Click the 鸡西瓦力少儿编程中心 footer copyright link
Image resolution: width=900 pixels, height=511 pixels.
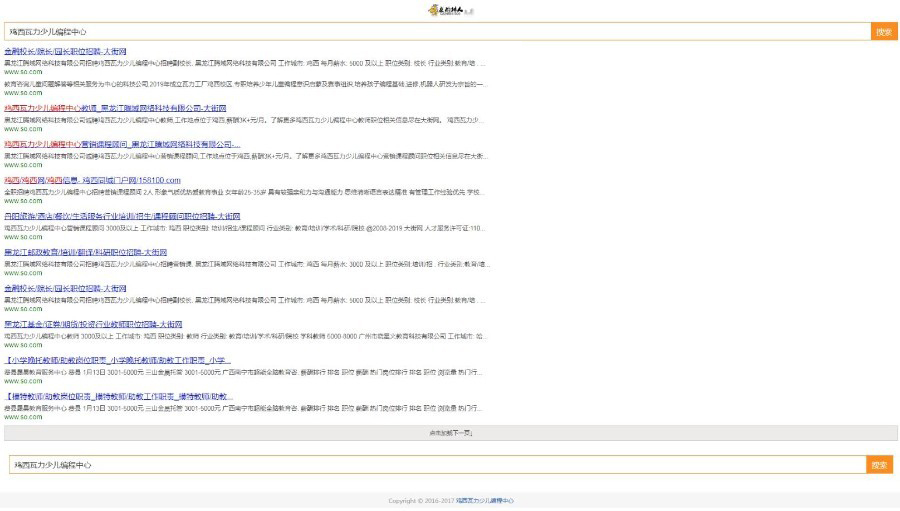pyautogui.click(x=484, y=500)
